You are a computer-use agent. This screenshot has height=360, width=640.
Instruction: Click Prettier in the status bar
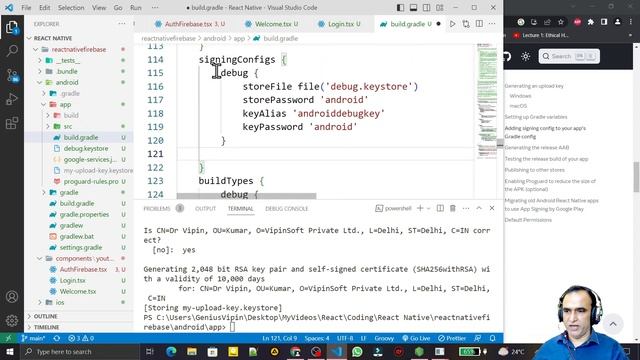tap(452, 338)
